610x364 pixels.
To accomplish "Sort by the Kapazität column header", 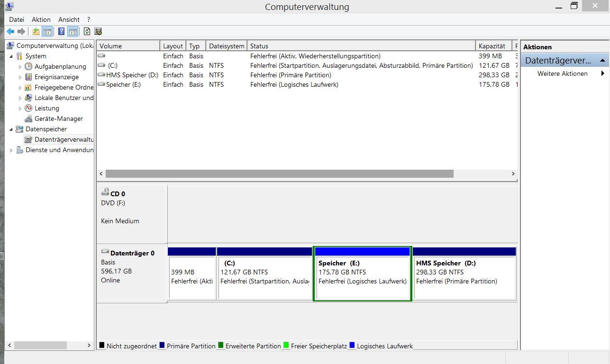I will [494, 46].
